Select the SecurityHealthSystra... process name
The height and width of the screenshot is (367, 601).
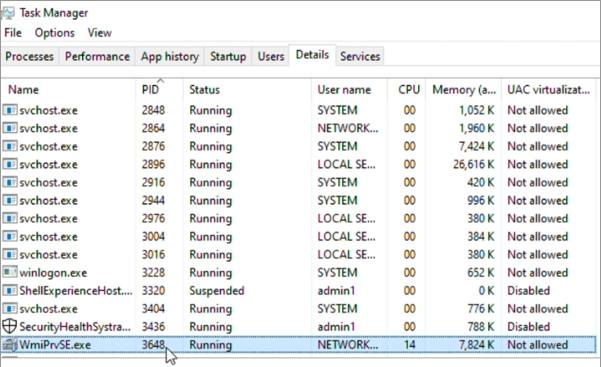tap(75, 327)
